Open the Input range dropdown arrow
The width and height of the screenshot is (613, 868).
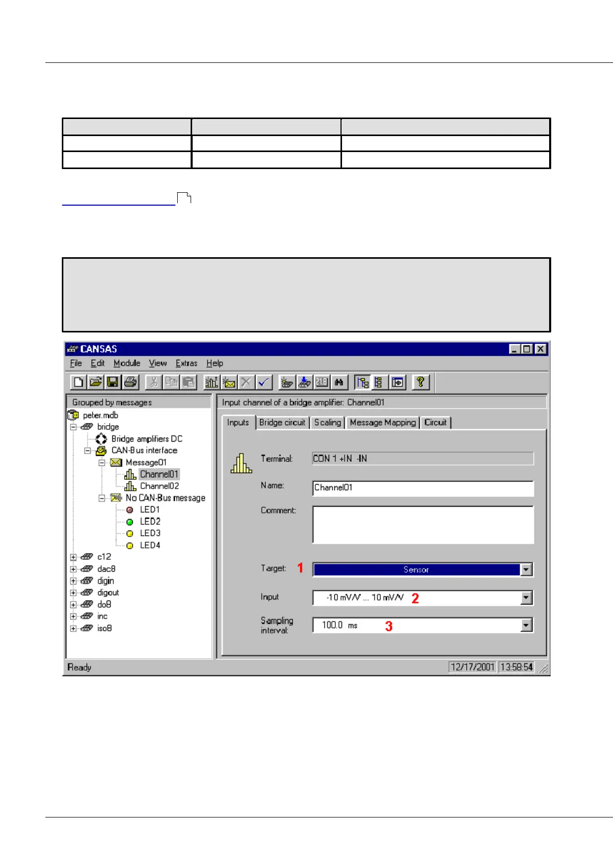pyautogui.click(x=526, y=598)
